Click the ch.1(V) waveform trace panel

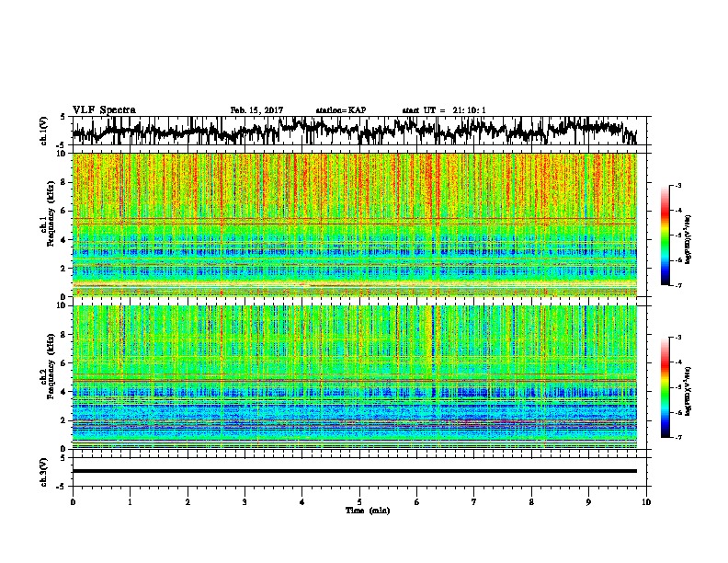358,131
